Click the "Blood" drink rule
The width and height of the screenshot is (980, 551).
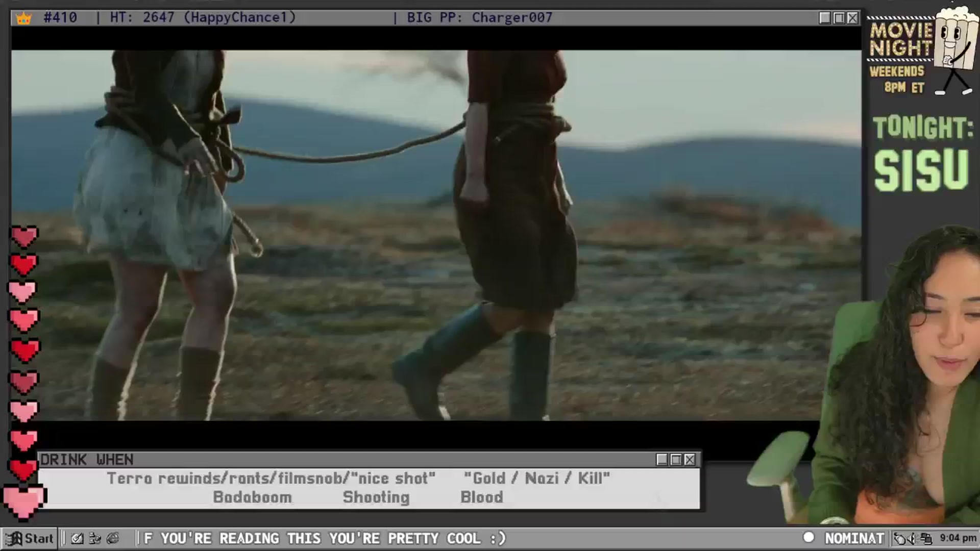[481, 497]
